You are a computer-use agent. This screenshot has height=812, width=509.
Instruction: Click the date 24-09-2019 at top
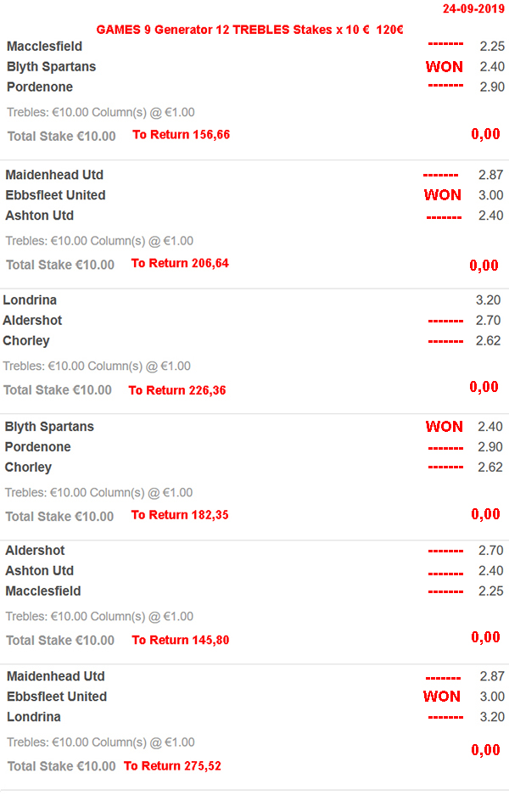click(x=473, y=8)
